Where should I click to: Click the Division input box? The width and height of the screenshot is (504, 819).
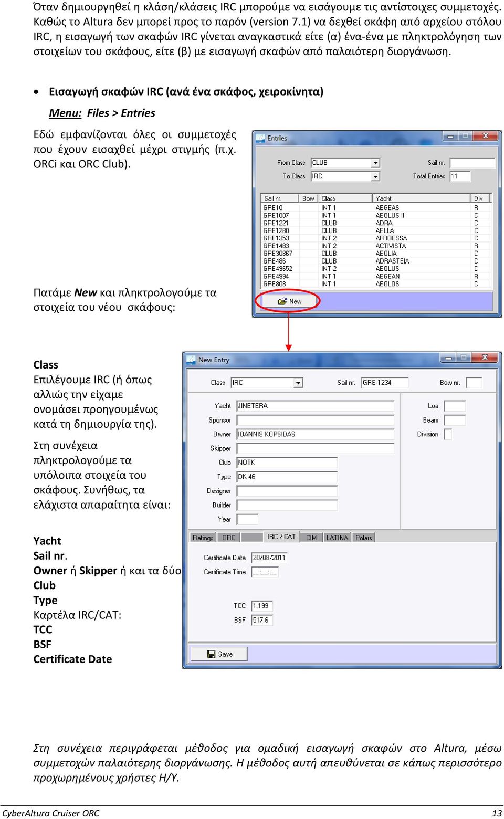point(448,434)
